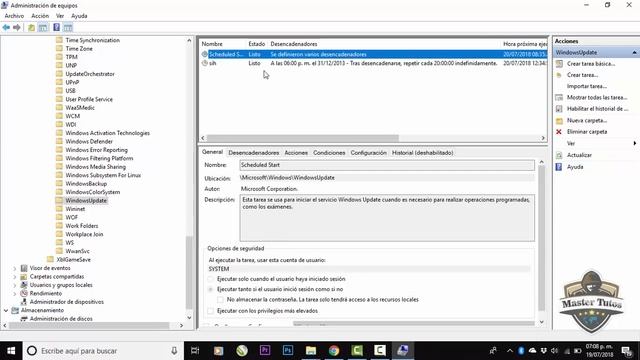
Task: Click the Forward arrow toolbar icon
Action: click(x=17, y=27)
